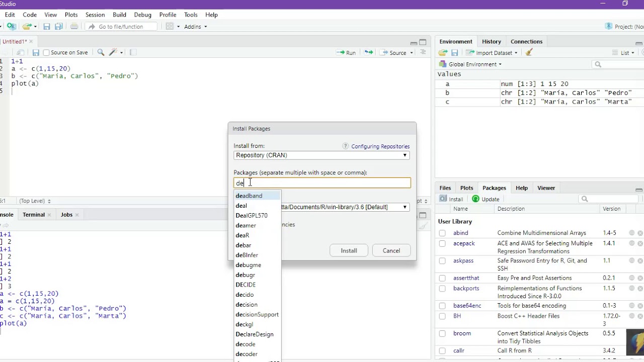The height and width of the screenshot is (362, 644).
Task: Click the Packages name input field in dialog
Action: 322,183
